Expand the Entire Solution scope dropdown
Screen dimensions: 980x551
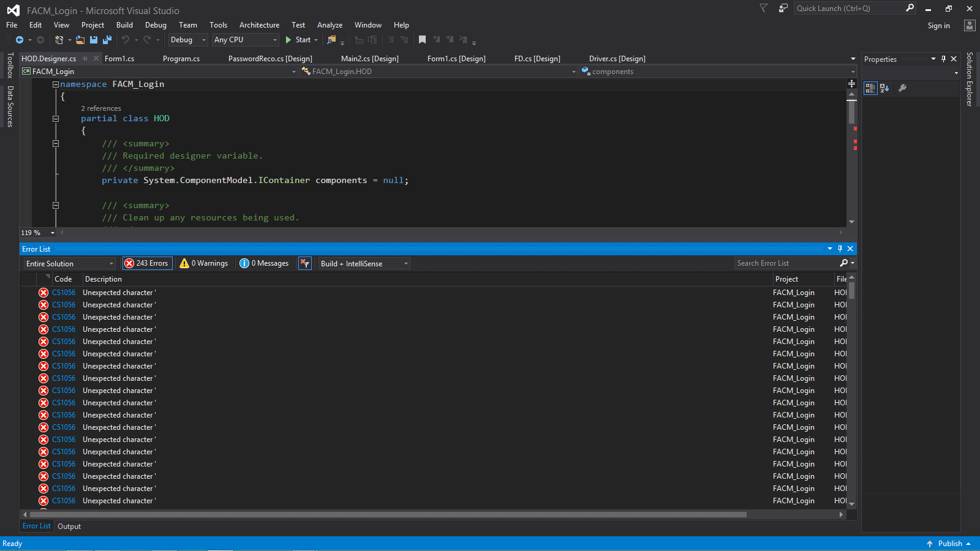[70, 263]
